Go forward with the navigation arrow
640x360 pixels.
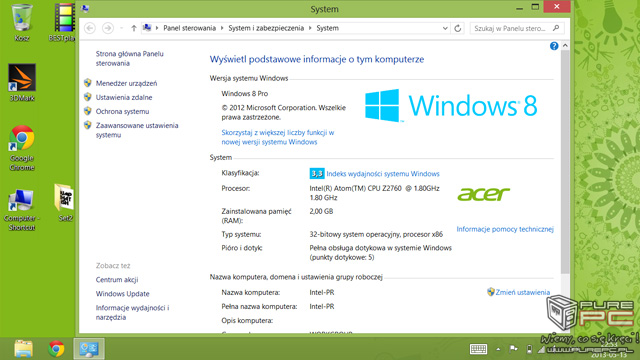pos(108,28)
